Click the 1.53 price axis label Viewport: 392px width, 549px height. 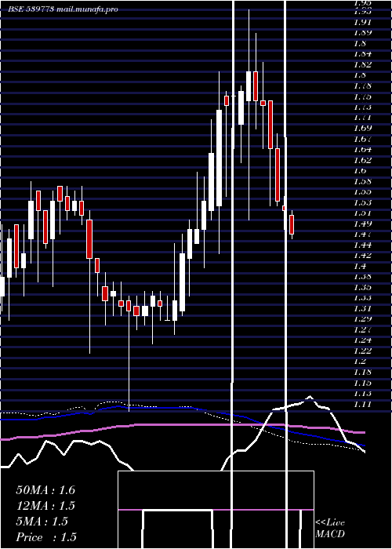click(x=362, y=202)
